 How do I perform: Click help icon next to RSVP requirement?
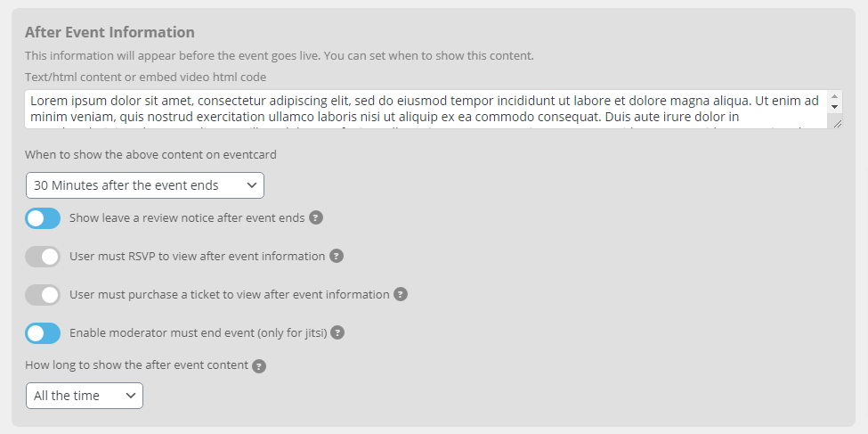336,256
